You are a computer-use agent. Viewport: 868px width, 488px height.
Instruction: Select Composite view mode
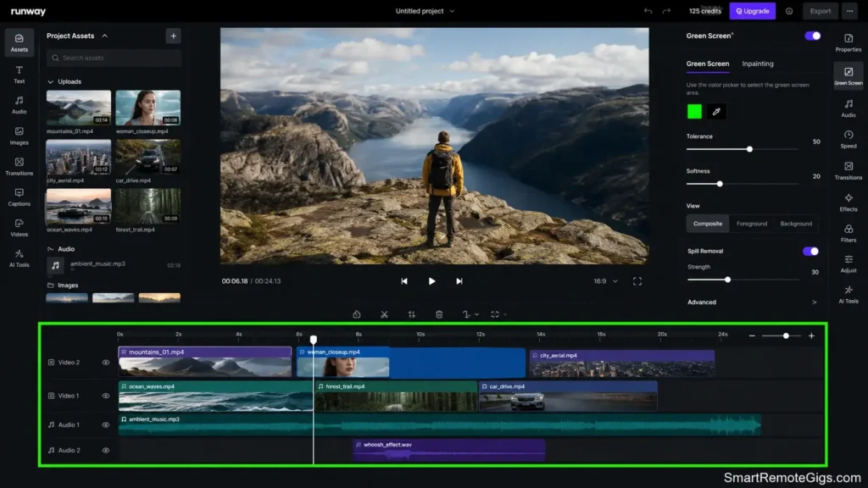point(708,224)
